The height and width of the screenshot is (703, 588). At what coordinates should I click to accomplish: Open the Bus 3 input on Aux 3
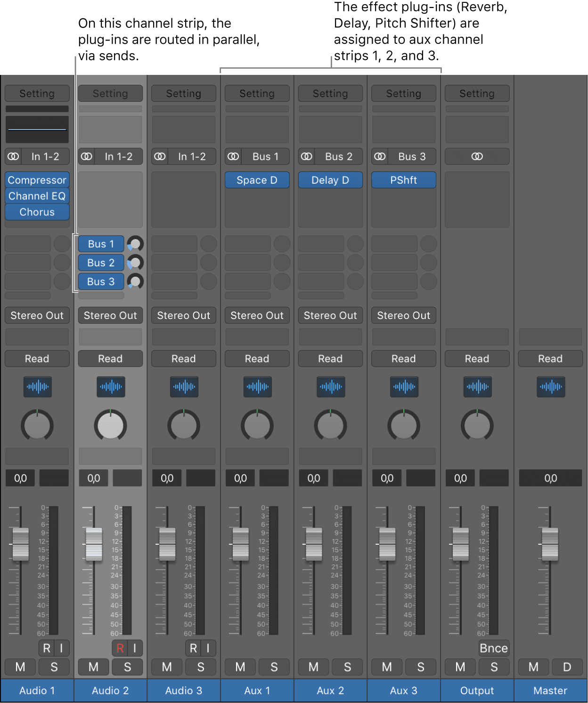click(x=412, y=156)
